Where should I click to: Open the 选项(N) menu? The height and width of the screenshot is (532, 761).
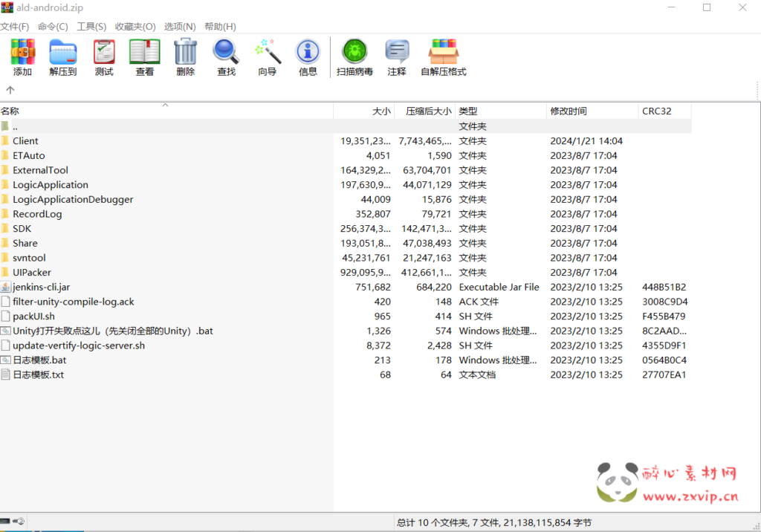(180, 27)
